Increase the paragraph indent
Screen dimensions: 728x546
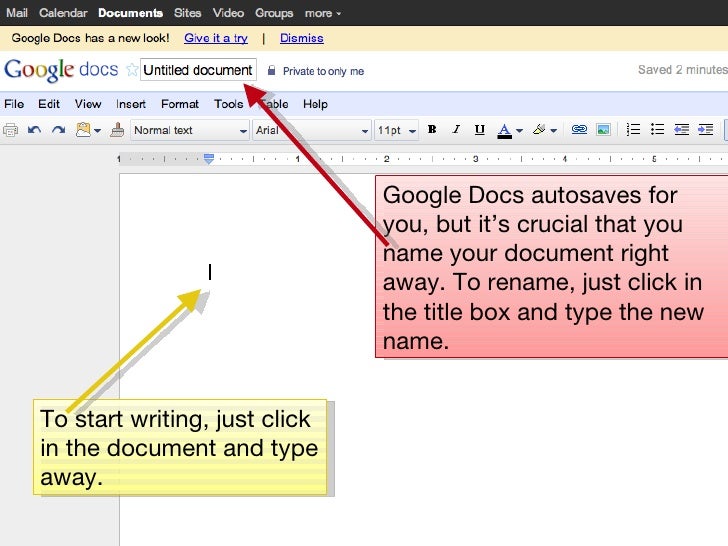tap(705, 130)
